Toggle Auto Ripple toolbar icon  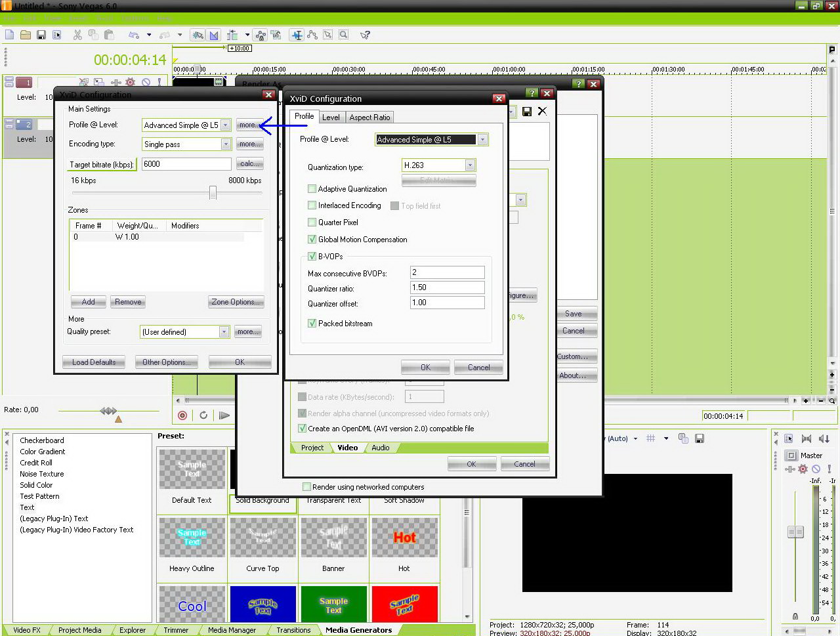pos(232,35)
